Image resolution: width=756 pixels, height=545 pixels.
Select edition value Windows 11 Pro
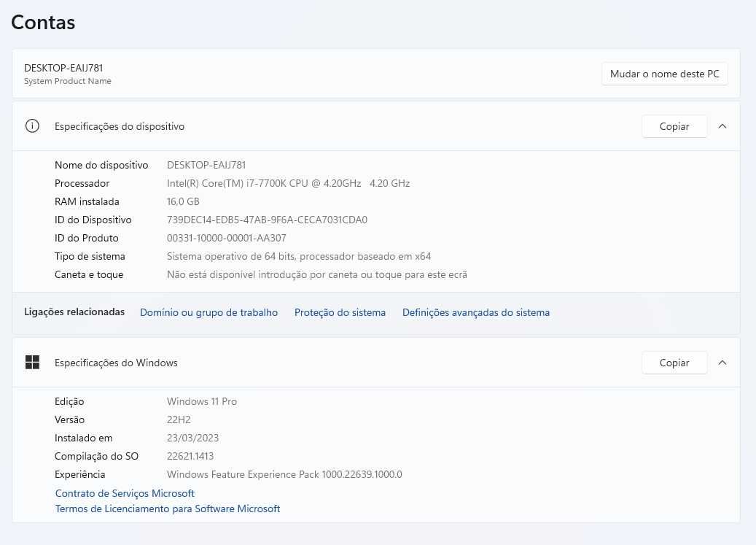click(202, 401)
